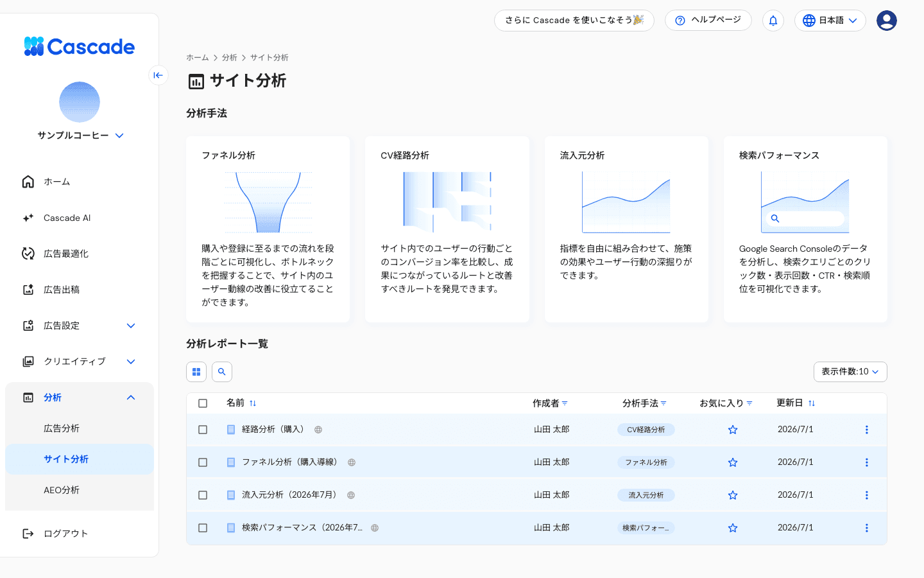Click the globe icon beside ファネル分析（購入導線）
The width and height of the screenshot is (924, 578).
click(352, 462)
